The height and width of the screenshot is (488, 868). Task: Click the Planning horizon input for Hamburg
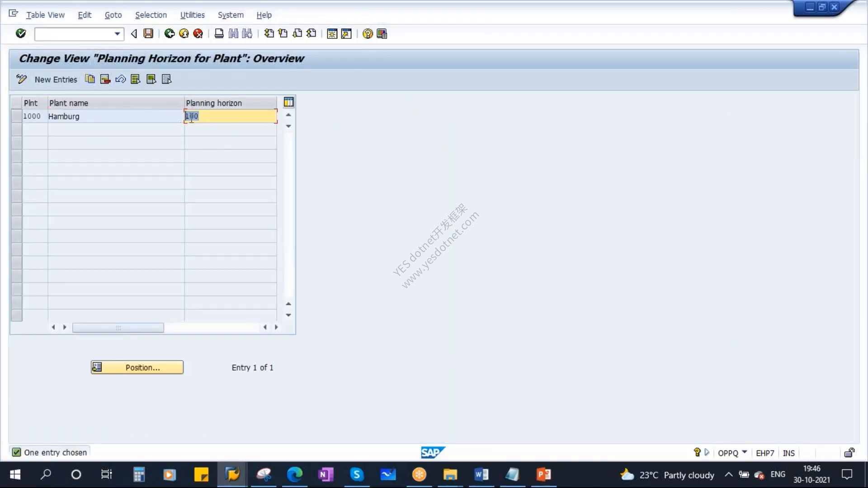231,116
